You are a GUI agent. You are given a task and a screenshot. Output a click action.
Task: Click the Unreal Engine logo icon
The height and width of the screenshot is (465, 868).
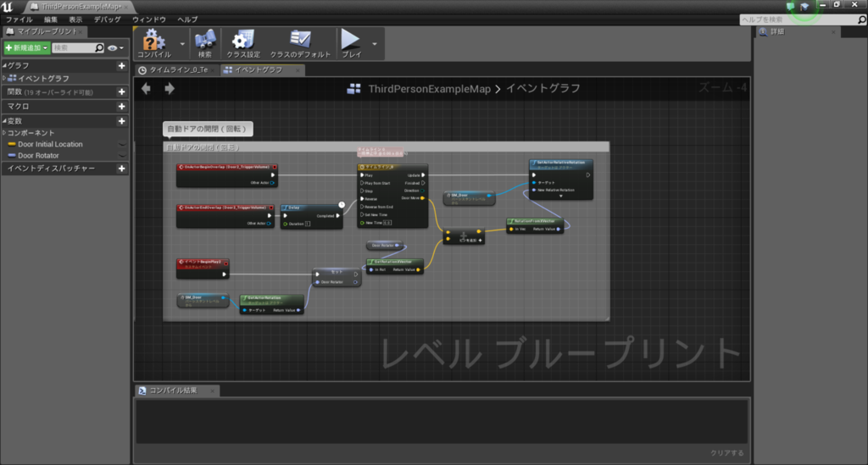(x=7, y=7)
